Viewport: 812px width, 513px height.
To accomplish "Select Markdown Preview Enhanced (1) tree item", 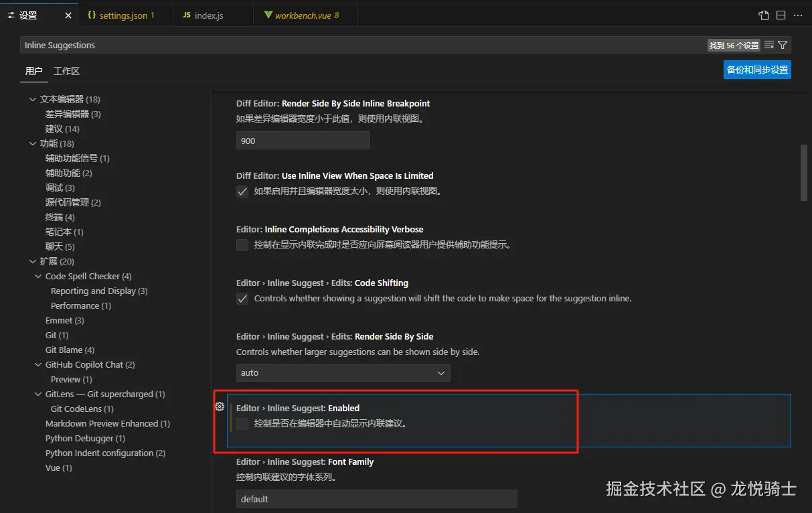I will (108, 423).
